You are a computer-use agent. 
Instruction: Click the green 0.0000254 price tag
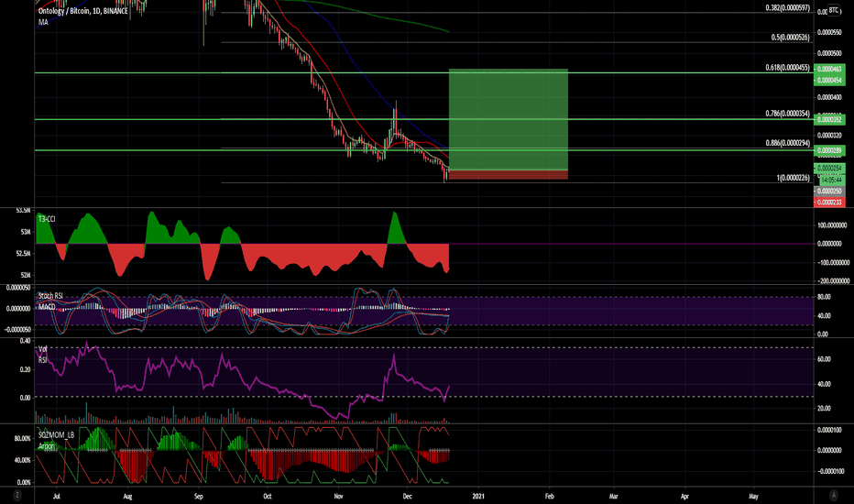[x=829, y=168]
